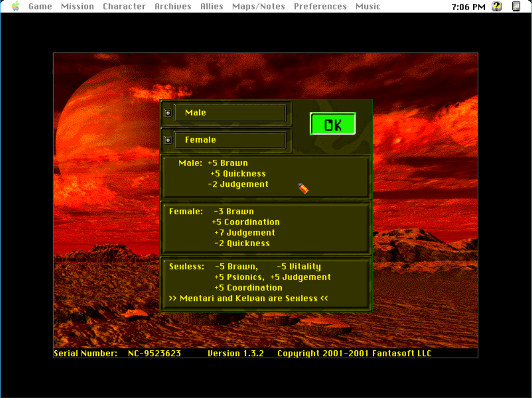
Task: Select the Male radio button
Action: coord(168,113)
